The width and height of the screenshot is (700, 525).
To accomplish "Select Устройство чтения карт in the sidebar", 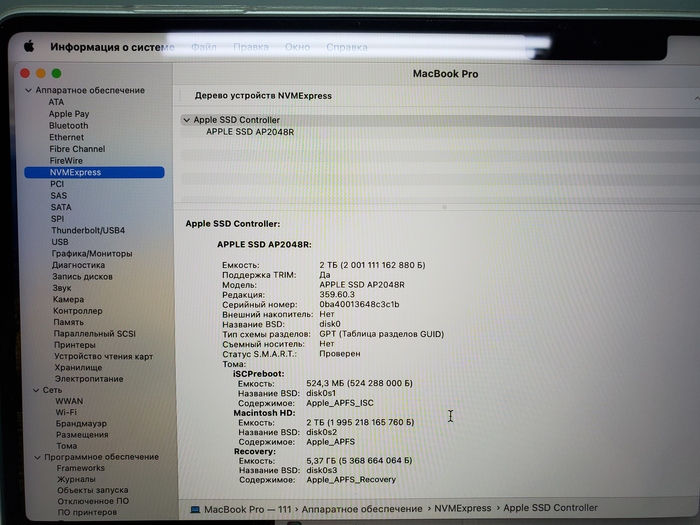I will pyautogui.click(x=104, y=356).
